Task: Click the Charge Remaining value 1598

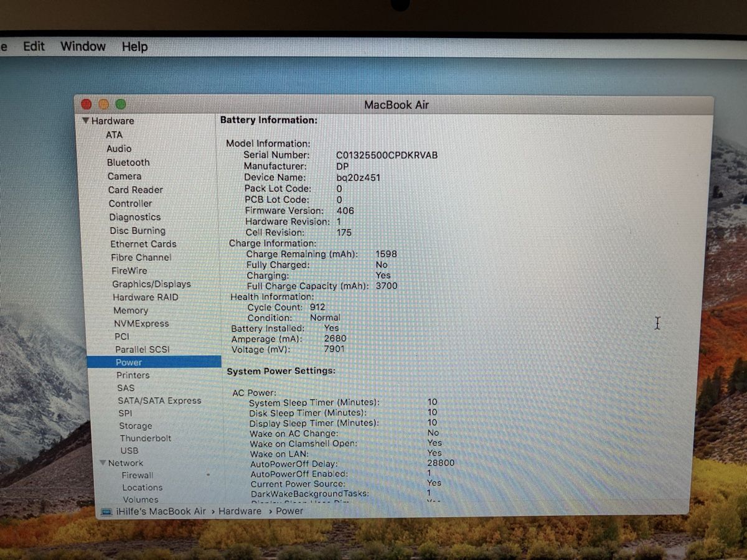Action: point(386,254)
